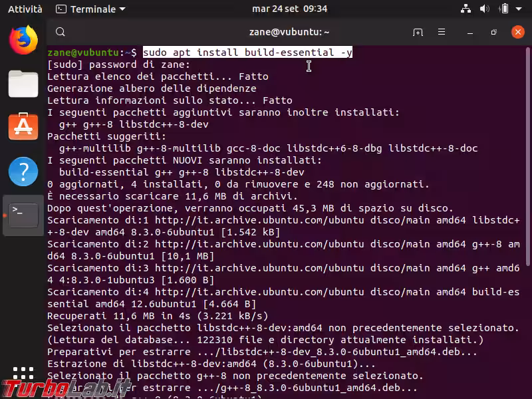Click the terminal search magnifier icon
The width and height of the screenshot is (532, 399).
point(60,32)
